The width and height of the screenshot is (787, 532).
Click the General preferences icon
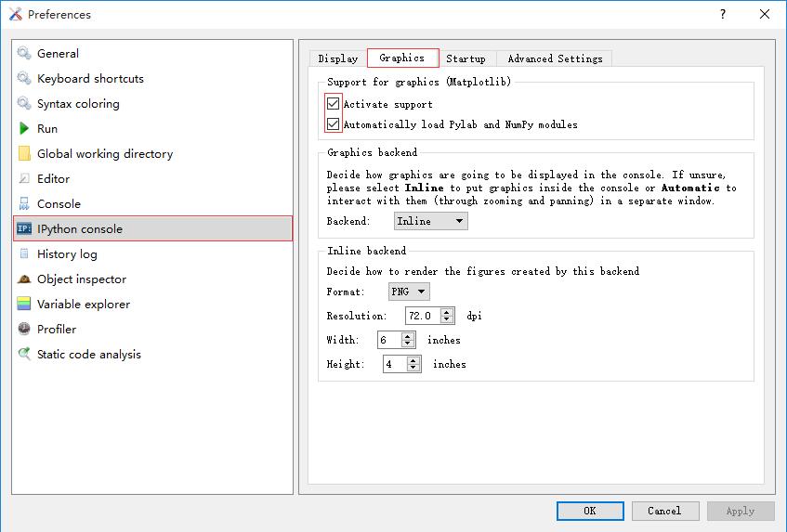(x=24, y=53)
